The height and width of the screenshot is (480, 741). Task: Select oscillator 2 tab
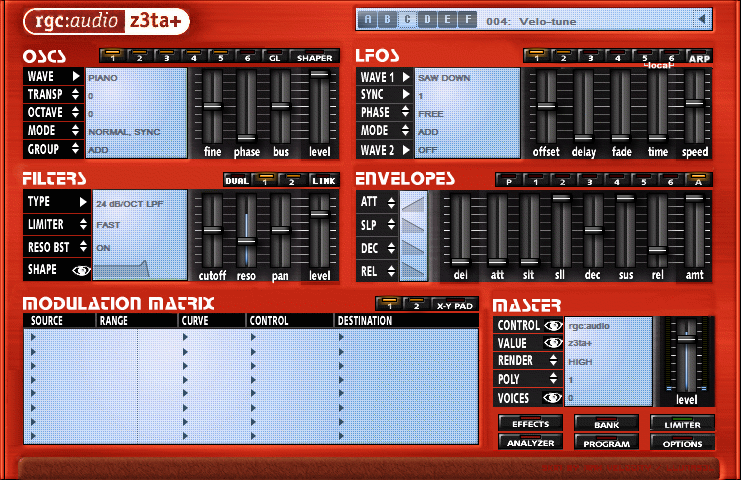pos(139,56)
